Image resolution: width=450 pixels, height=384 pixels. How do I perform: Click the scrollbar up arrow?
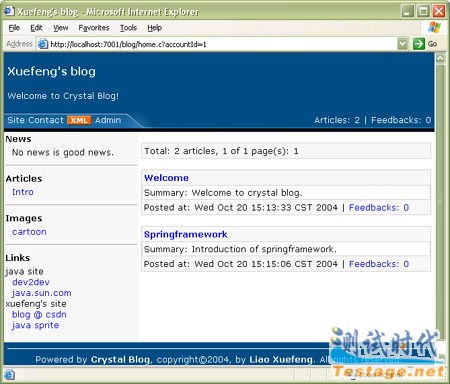[440, 58]
